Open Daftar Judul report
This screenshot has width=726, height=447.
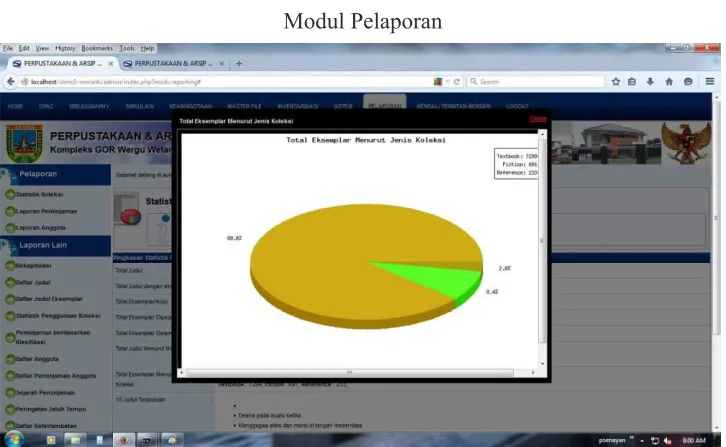coord(32,283)
